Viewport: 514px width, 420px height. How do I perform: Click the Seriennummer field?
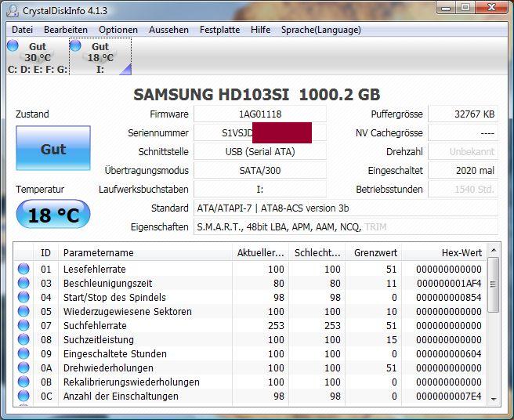[260, 132]
